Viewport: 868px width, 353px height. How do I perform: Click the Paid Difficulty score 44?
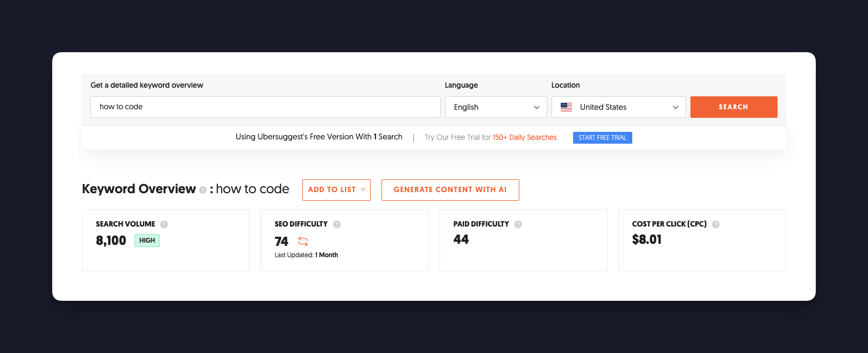(461, 239)
